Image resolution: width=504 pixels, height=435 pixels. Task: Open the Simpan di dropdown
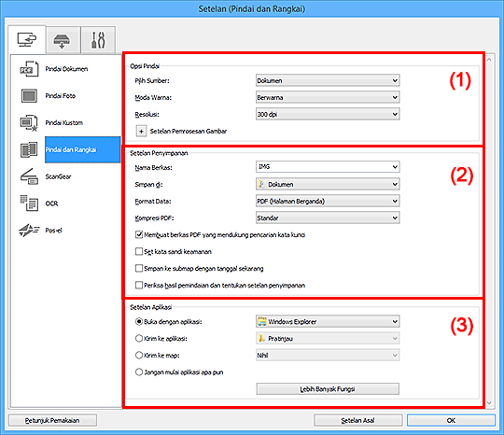[328, 184]
